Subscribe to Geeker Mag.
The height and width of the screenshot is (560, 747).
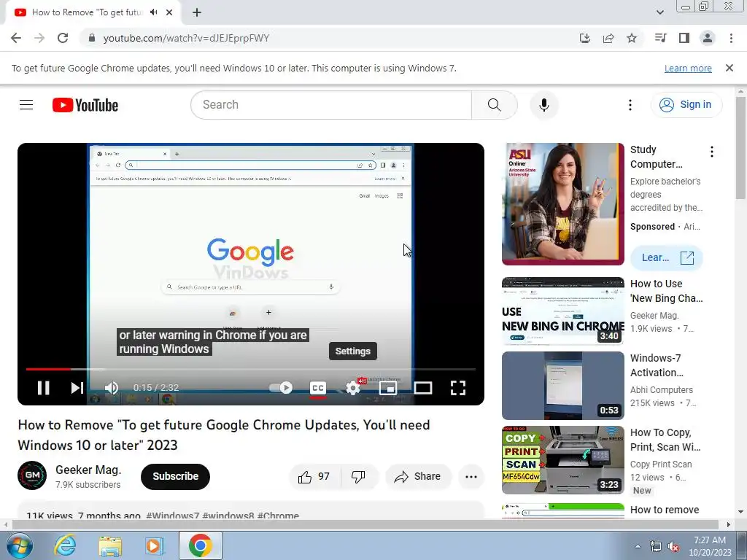point(175,477)
